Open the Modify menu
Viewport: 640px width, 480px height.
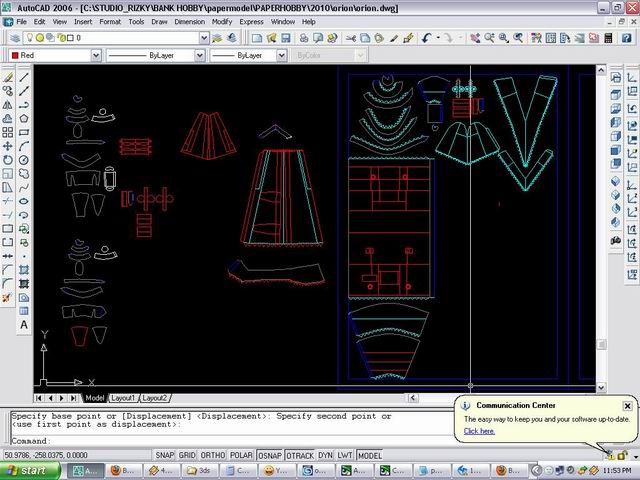pyautogui.click(x=222, y=22)
